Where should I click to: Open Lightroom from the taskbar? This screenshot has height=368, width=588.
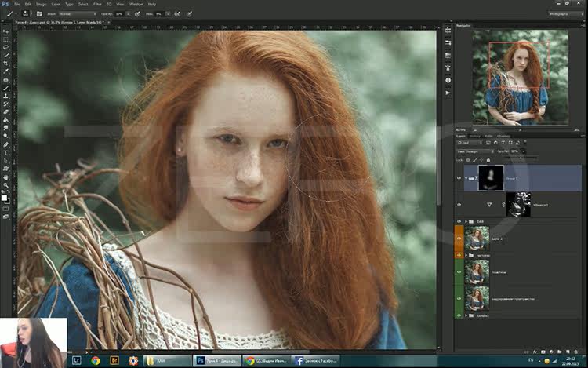(x=77, y=361)
